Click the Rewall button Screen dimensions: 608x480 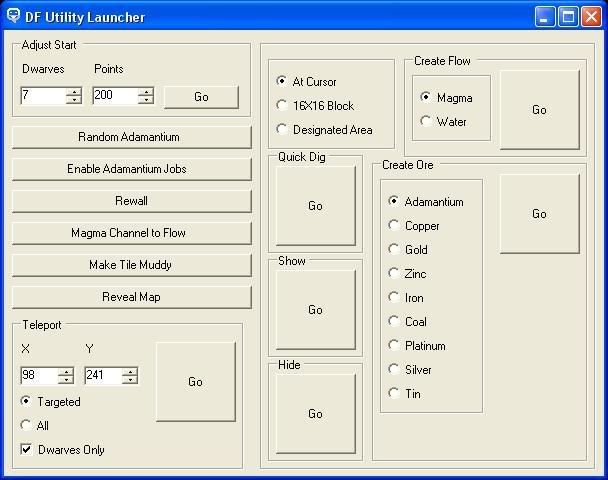tap(131, 201)
